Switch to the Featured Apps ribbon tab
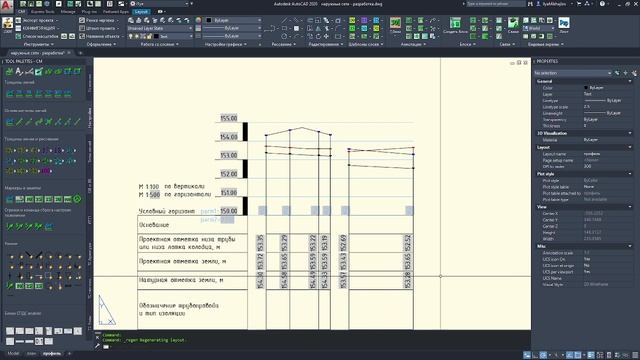Viewport: 640px width, 360px height. click(116, 12)
